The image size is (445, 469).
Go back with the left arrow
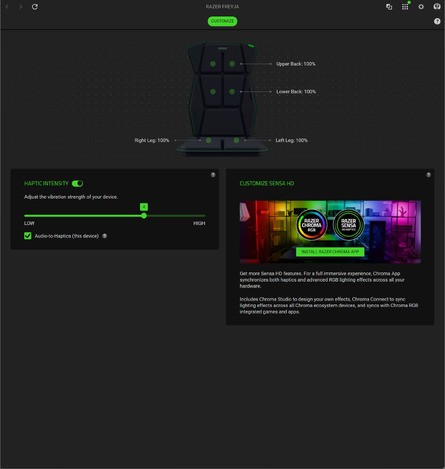7,7
